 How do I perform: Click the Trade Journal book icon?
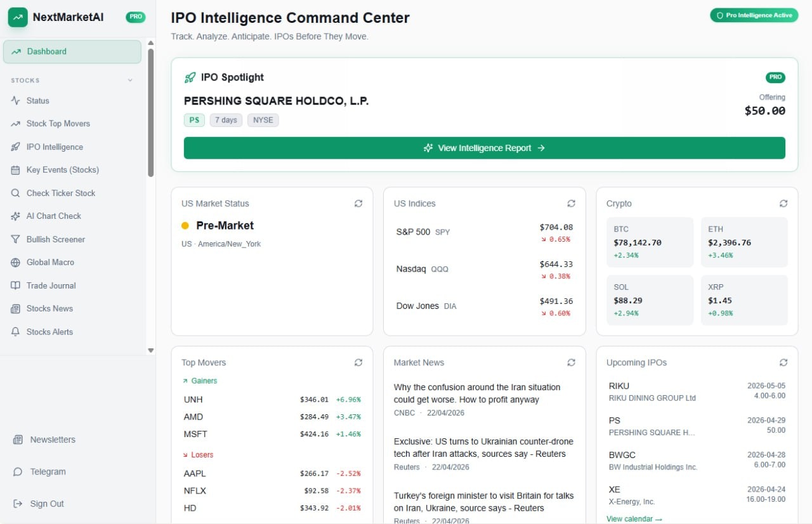pos(16,285)
